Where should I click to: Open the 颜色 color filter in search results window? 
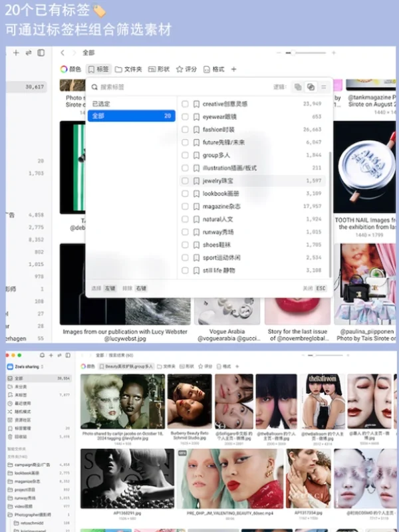88,366
